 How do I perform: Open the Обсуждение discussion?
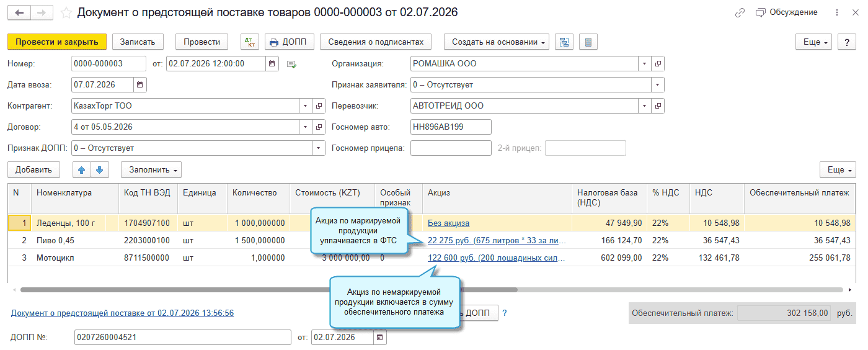click(x=786, y=12)
